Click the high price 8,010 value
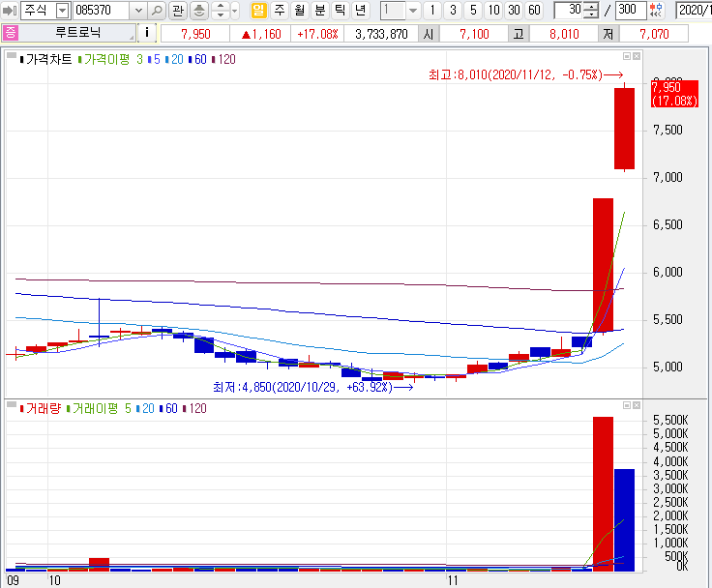 click(x=564, y=34)
